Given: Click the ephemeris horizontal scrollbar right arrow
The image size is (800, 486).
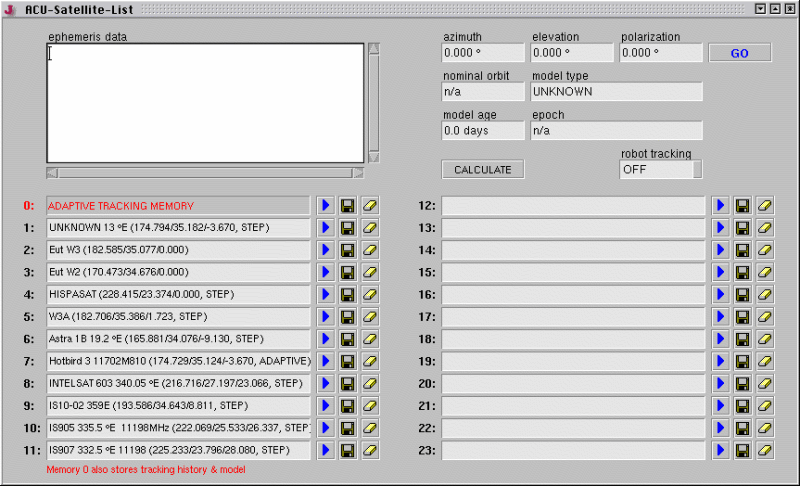Looking at the screenshot, I should coord(359,172).
